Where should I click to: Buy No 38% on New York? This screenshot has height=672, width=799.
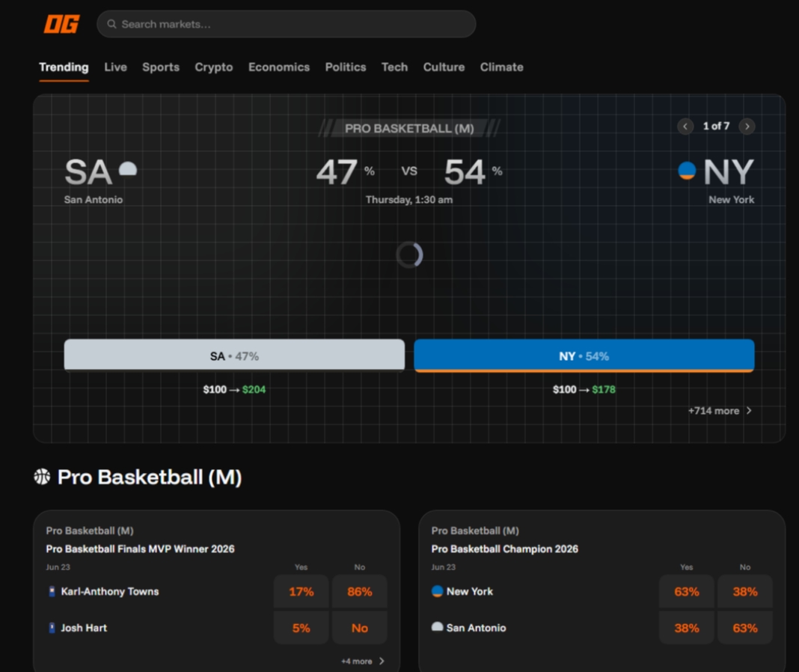pos(745,591)
